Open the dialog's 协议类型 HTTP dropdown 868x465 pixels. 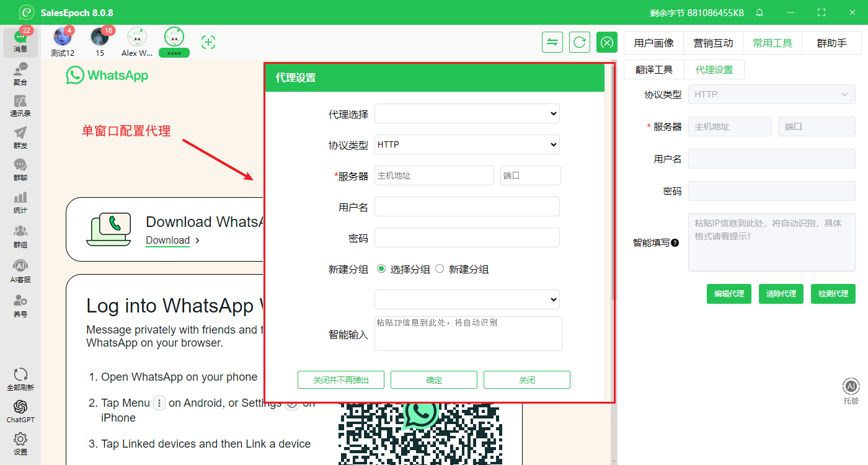point(467,144)
